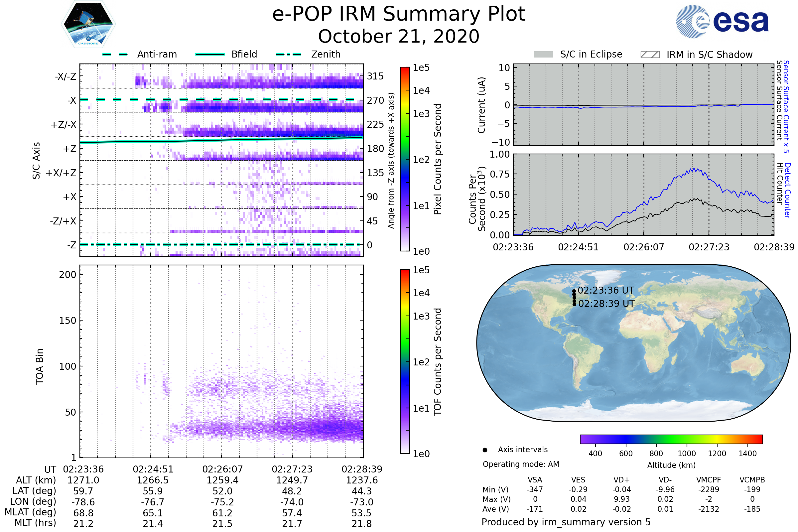Click the TOF Counts per Second colorbar
The height and width of the screenshot is (532, 798).
(x=405, y=361)
